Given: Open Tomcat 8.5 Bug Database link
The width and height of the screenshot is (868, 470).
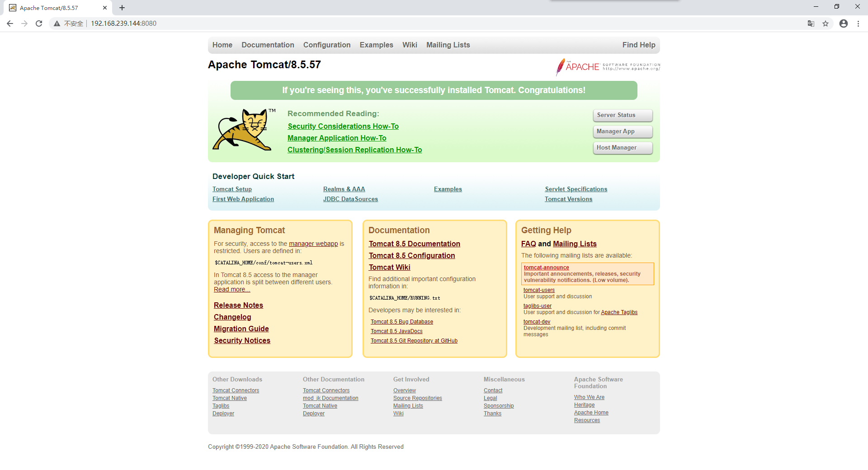Looking at the screenshot, I should (402, 322).
